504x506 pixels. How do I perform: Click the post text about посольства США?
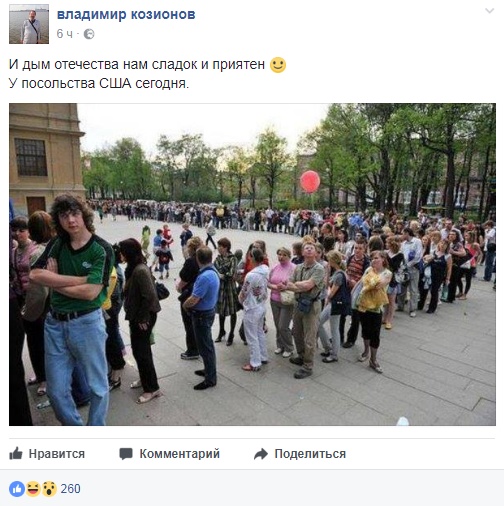coord(99,83)
